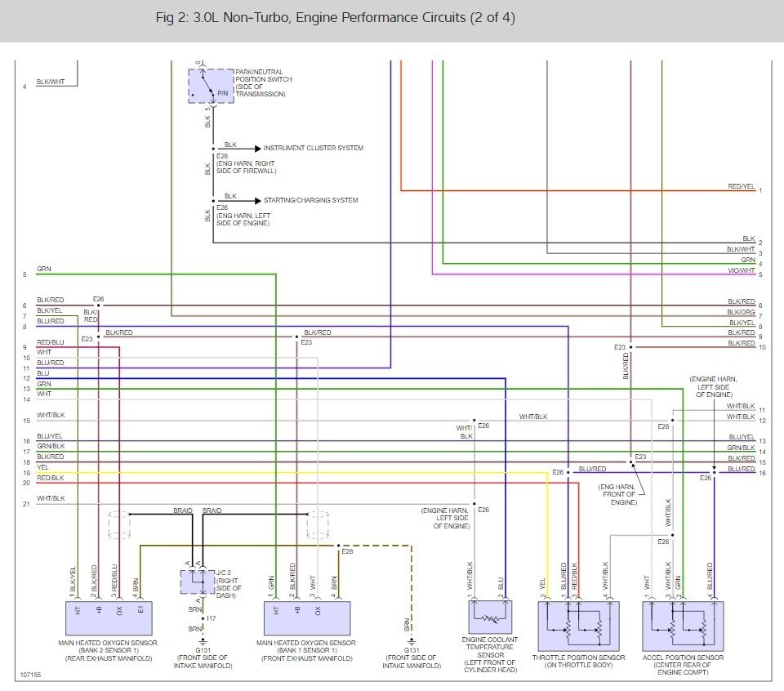This screenshot has height=691, width=784.
Task: Click the ground symbol on the dashed BRN wire
Action: click(412, 640)
